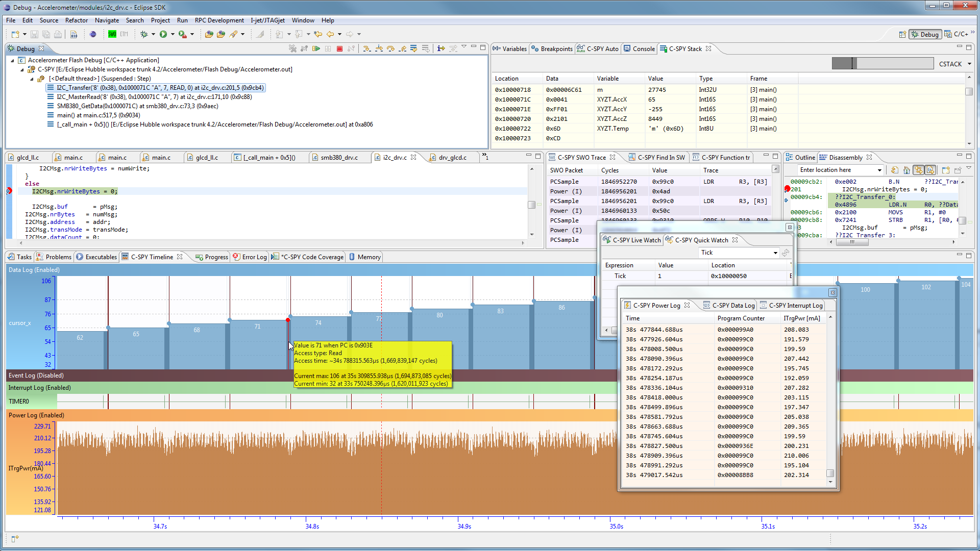Screen dimensions: 980x551
Task: Toggle the Link with Active Context icon in Disassembly
Action: [918, 170]
